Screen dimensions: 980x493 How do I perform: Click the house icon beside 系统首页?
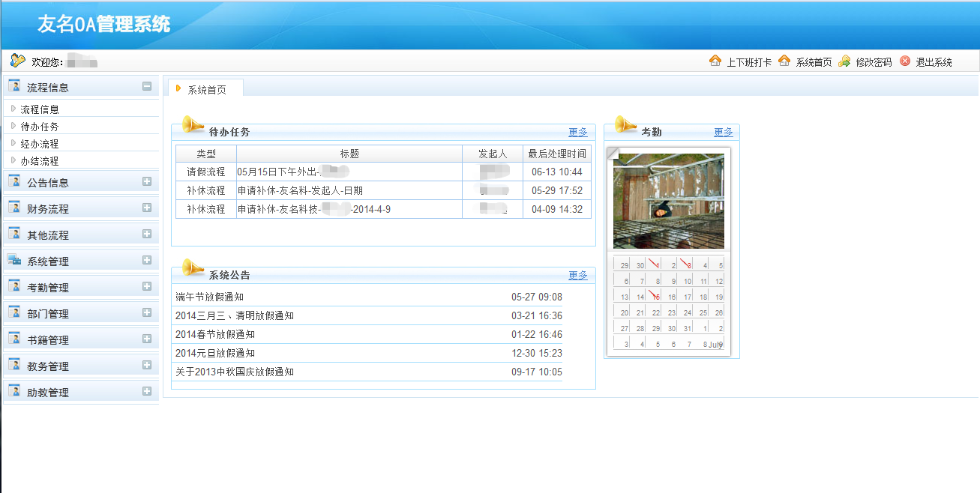(x=784, y=61)
